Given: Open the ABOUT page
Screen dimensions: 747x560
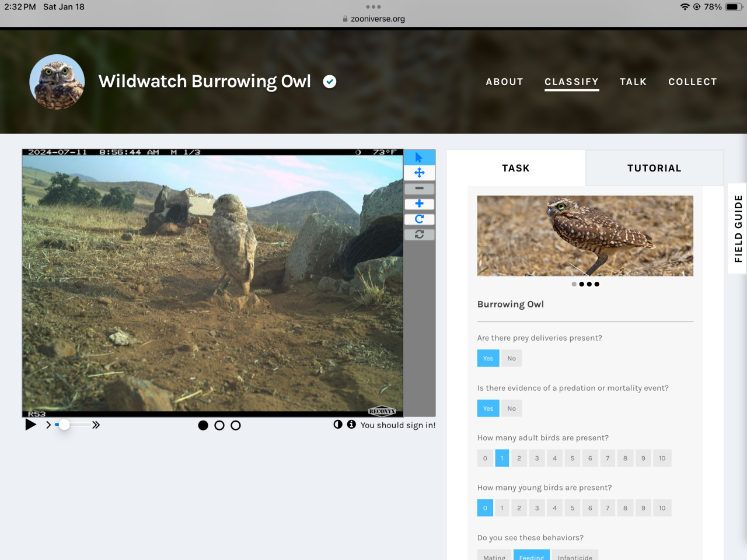Looking at the screenshot, I should coord(505,82).
